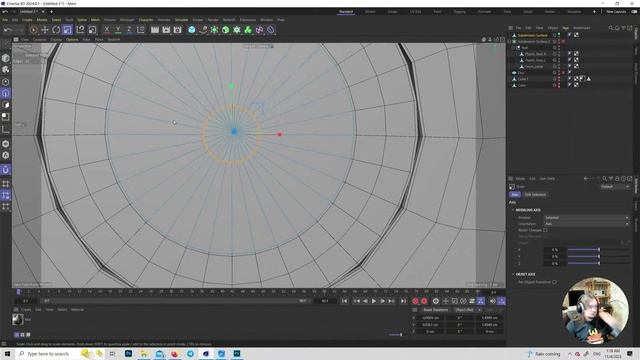
Task: Select Live Selection tool icon
Action: [x=33, y=30]
